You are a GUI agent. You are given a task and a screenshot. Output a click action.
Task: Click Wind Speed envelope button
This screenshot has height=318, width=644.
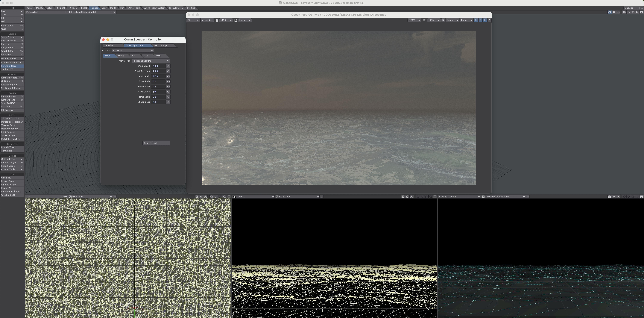click(168, 66)
